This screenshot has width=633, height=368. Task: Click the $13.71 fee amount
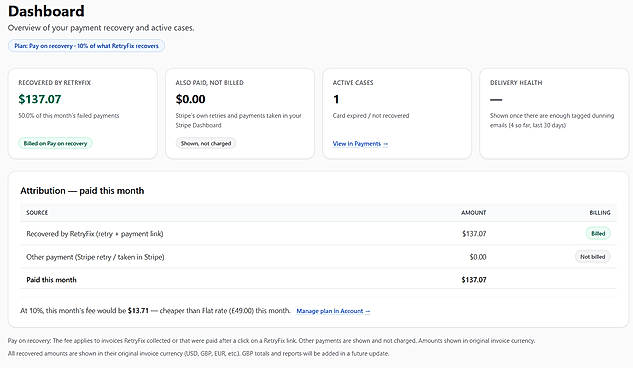(x=138, y=311)
